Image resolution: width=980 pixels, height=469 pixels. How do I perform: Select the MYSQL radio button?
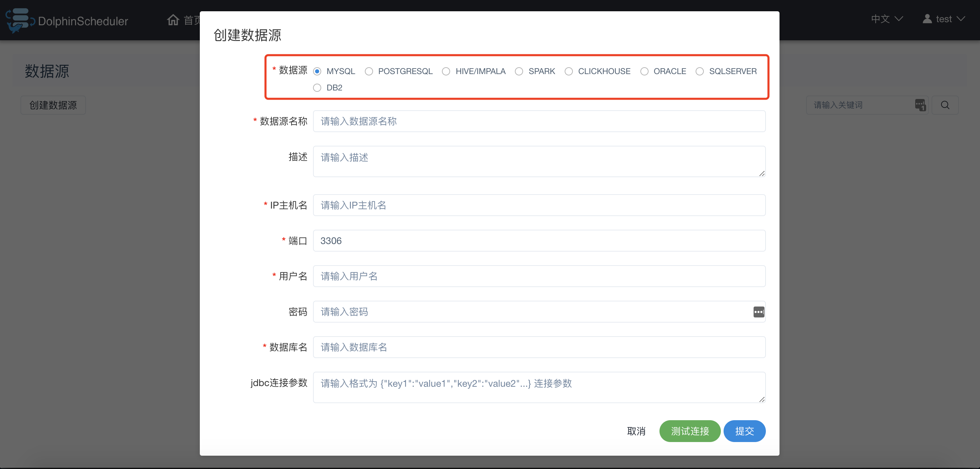coord(317,72)
